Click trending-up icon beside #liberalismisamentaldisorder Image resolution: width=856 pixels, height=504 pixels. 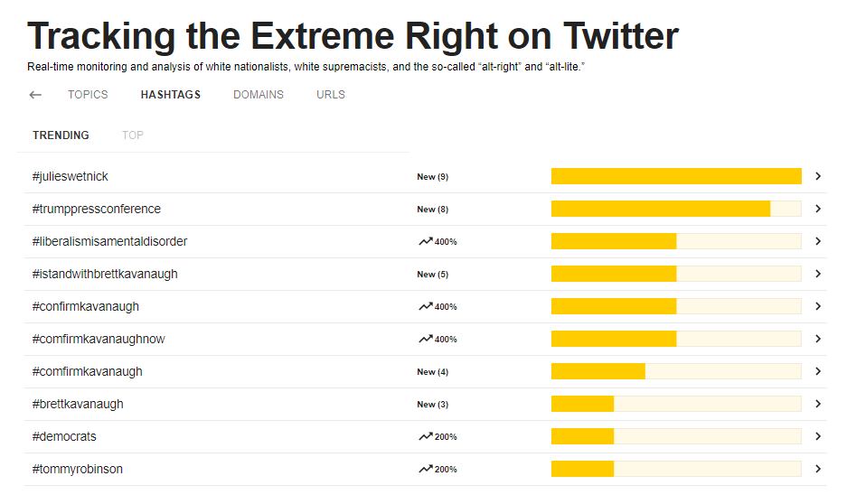[425, 241]
